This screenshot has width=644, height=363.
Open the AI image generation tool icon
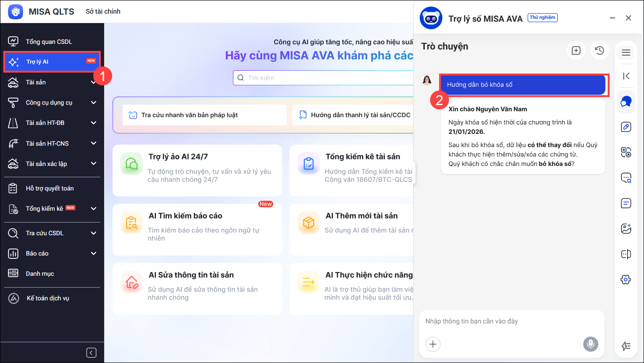[626, 229]
